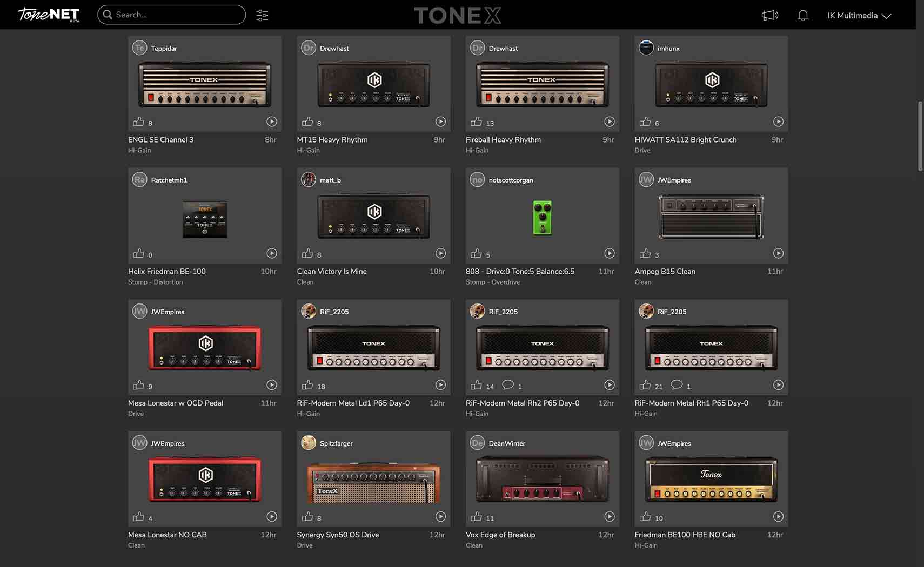924x567 pixels.
Task: Open the search filter settings icon
Action: point(262,15)
